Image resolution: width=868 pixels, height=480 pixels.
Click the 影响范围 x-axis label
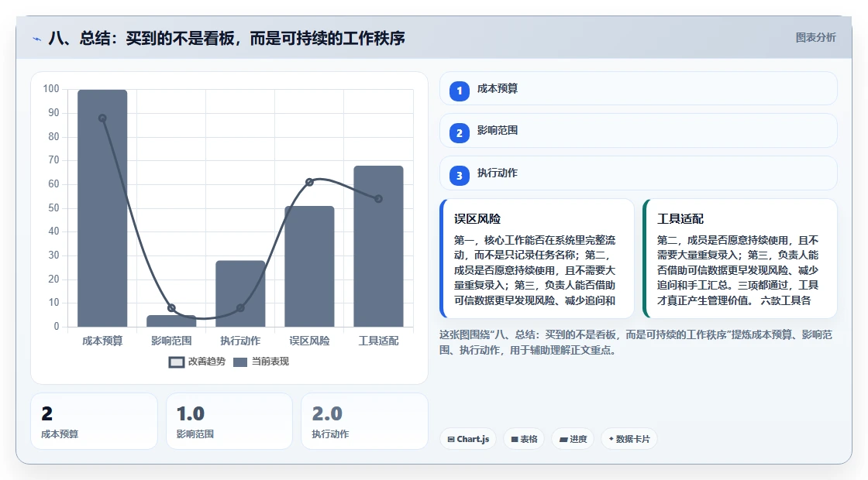tap(171, 341)
